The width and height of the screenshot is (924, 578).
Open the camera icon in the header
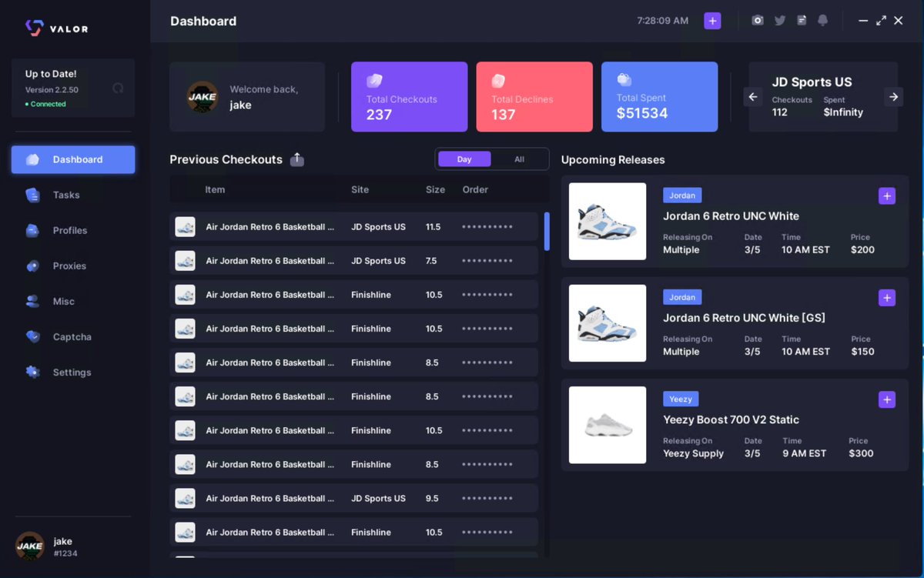coord(758,21)
